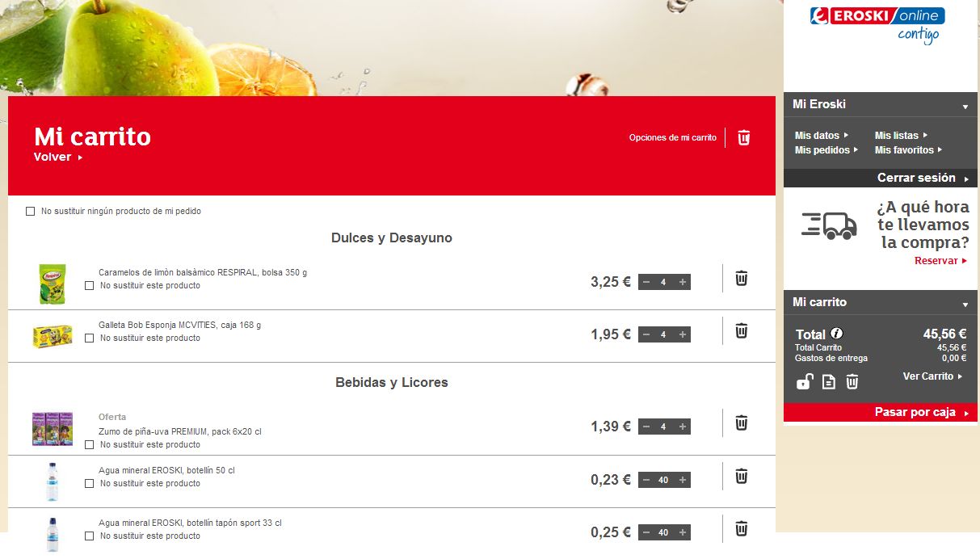The height and width of the screenshot is (559, 980).
Task: Increase quantity of Galleta Bob Esponja
Action: pyautogui.click(x=683, y=334)
